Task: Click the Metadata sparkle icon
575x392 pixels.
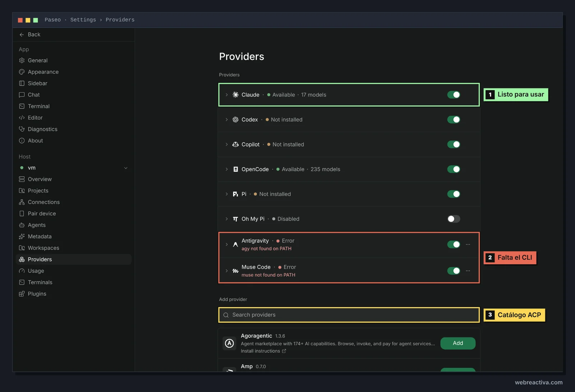Action: point(22,237)
